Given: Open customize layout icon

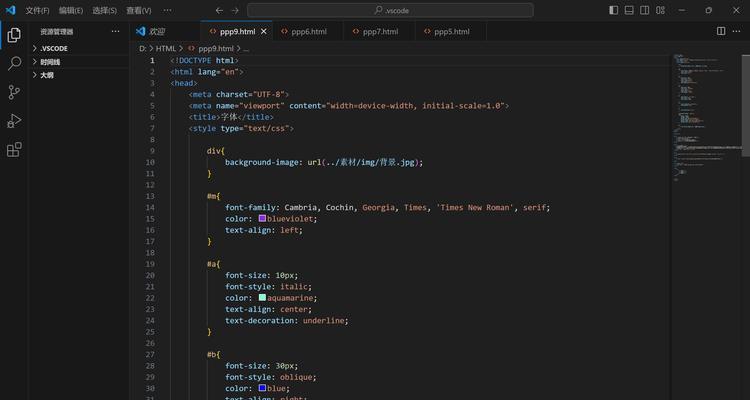Looking at the screenshot, I should tap(661, 10).
